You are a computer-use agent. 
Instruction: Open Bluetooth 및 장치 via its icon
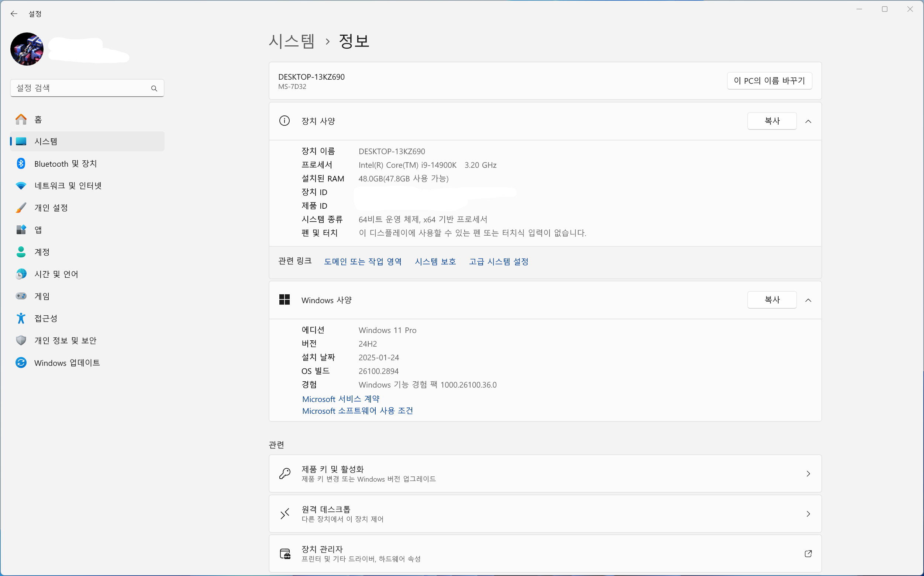click(x=21, y=163)
